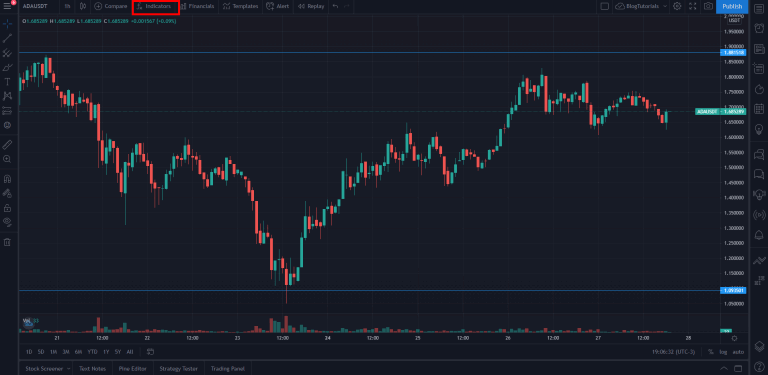Click the blue Publish button
This screenshot has height=375, width=768.
click(x=732, y=6)
